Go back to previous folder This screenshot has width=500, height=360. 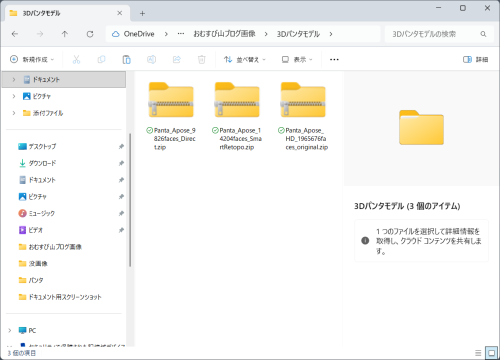pyautogui.click(x=15, y=34)
